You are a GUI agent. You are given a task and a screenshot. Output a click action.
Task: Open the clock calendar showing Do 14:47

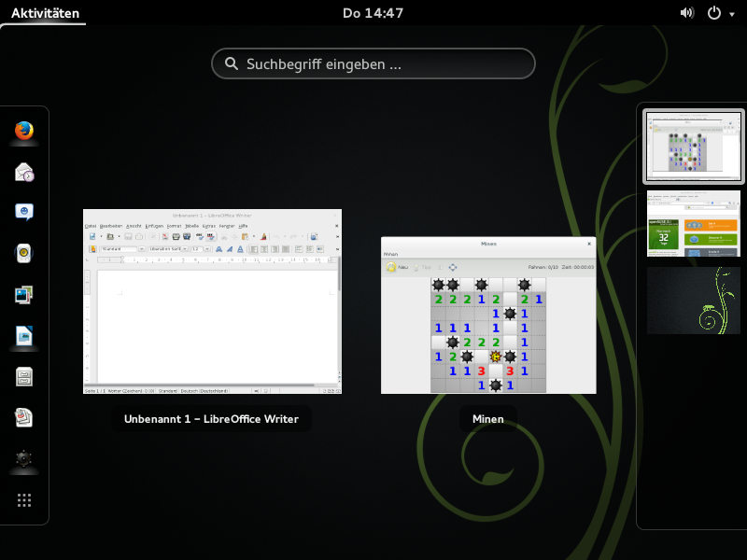pyautogui.click(x=373, y=13)
